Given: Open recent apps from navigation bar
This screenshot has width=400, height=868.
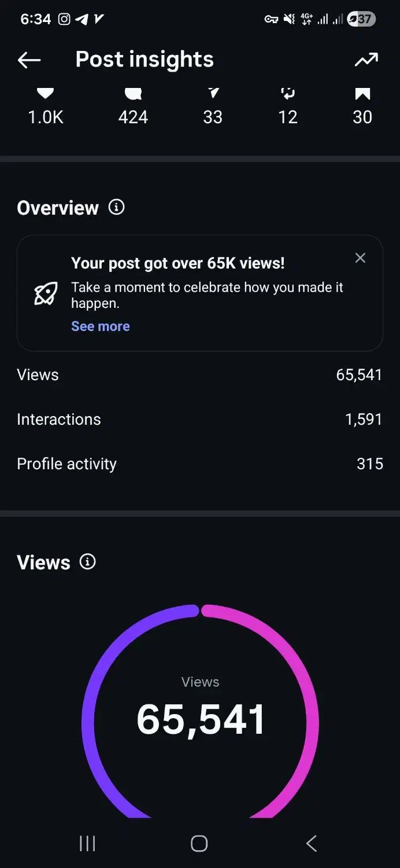Looking at the screenshot, I should tap(87, 844).
